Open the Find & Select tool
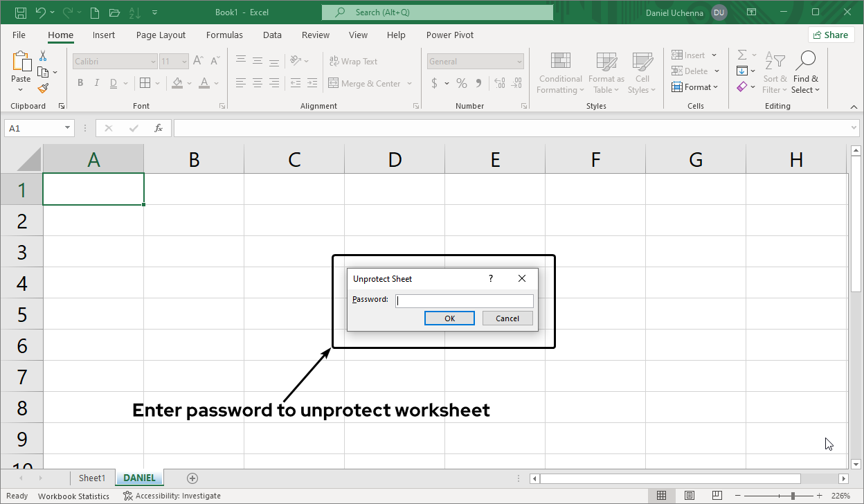This screenshot has height=504, width=864. tap(806, 72)
